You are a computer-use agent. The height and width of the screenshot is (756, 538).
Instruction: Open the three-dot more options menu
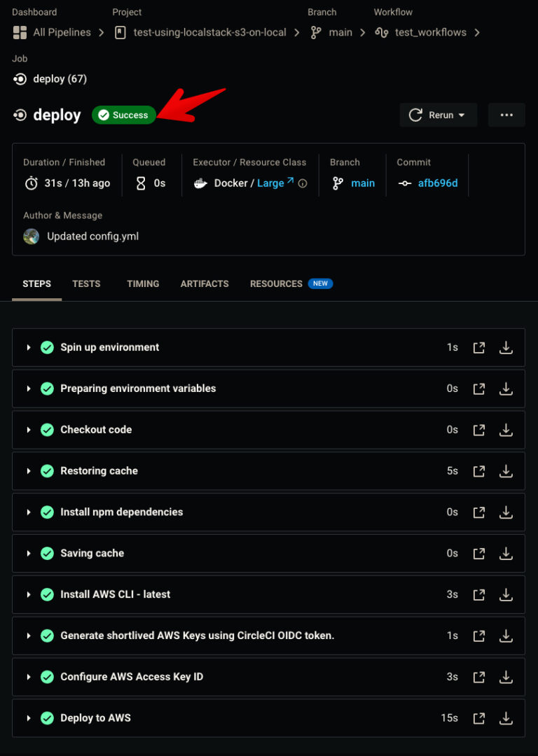click(508, 115)
